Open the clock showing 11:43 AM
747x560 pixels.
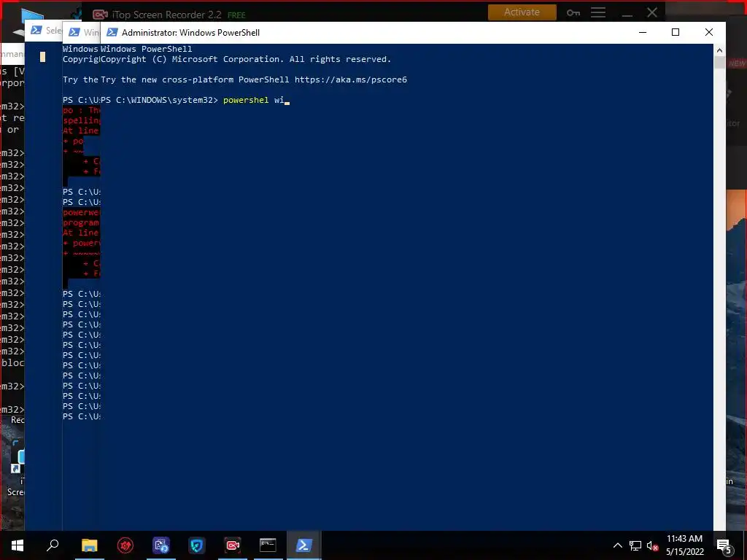(684, 545)
